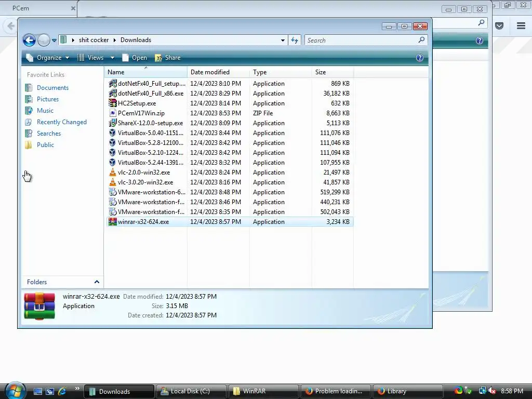Click the magnifier icon in Explorer search box

[x=421, y=40]
